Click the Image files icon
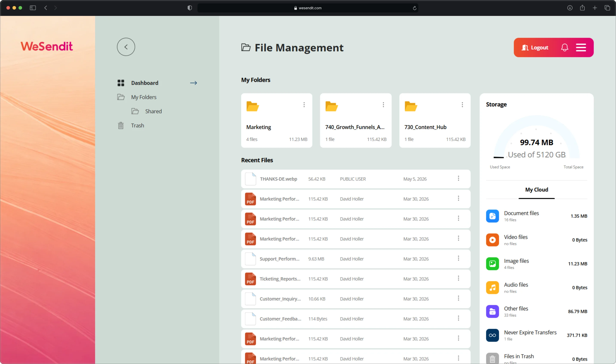 (492, 264)
